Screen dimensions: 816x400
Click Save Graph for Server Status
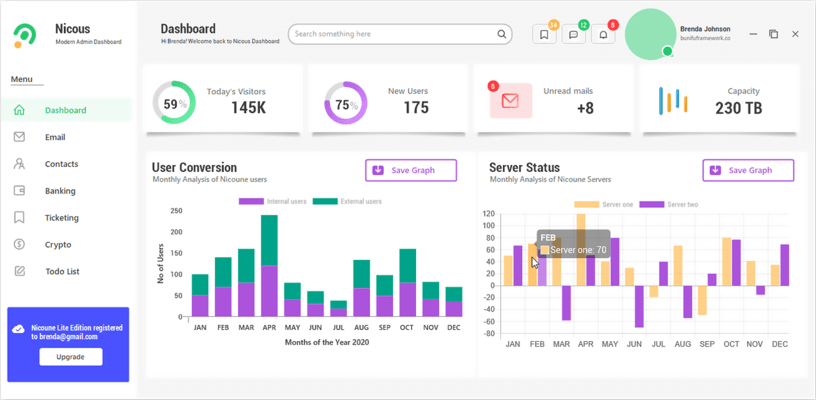748,170
